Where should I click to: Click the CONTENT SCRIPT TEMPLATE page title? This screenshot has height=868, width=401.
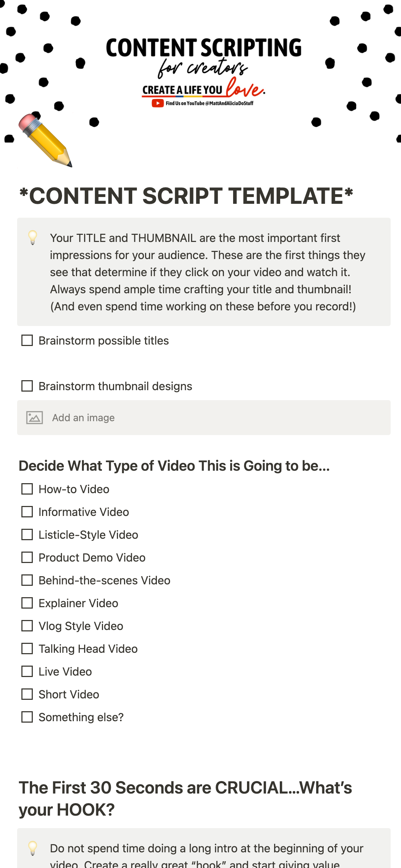(186, 196)
